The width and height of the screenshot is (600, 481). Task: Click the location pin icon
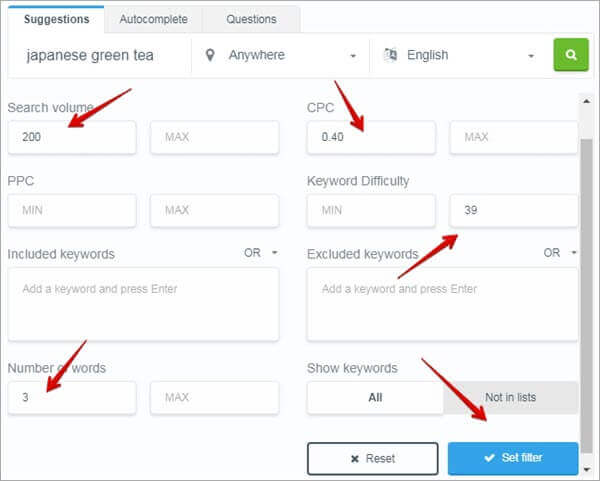tap(210, 55)
